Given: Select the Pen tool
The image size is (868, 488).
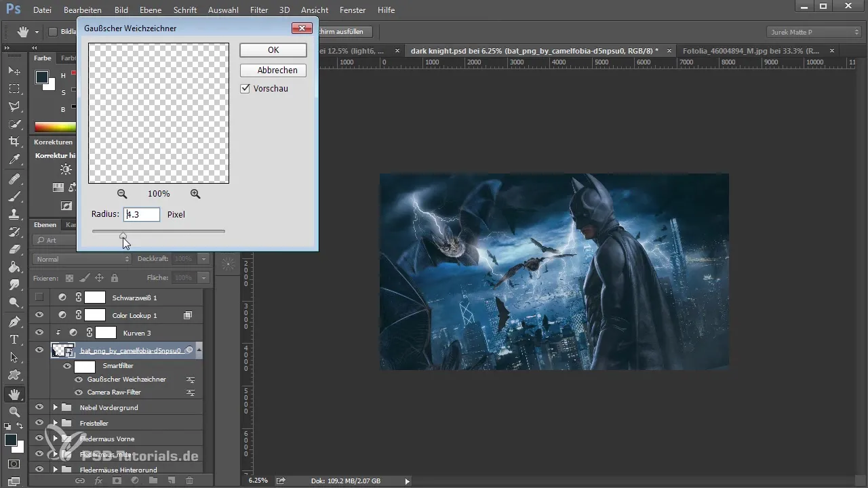Looking at the screenshot, I should point(14,321).
